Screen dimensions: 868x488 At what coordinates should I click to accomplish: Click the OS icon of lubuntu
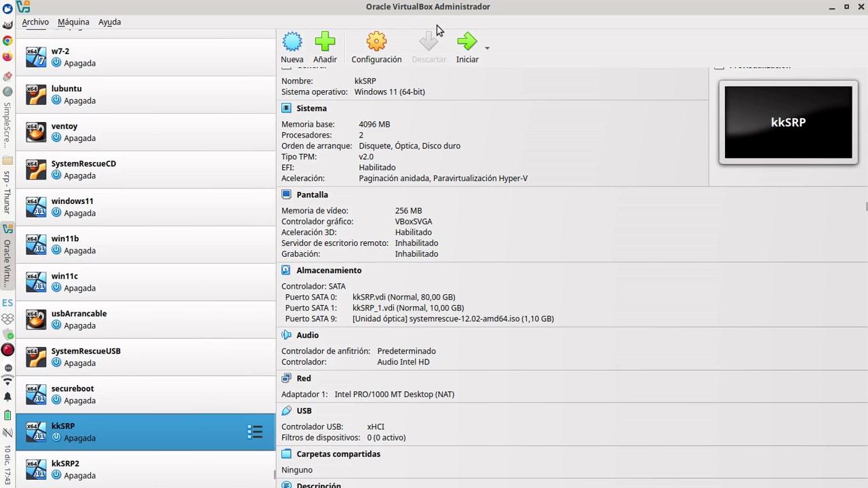point(36,94)
